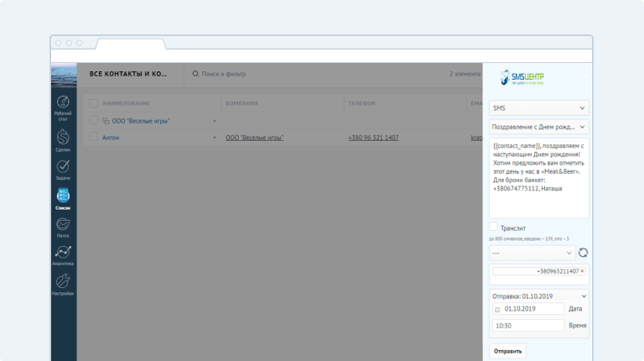Open Настройки wrench icon
644x361 pixels.
[x=63, y=283]
